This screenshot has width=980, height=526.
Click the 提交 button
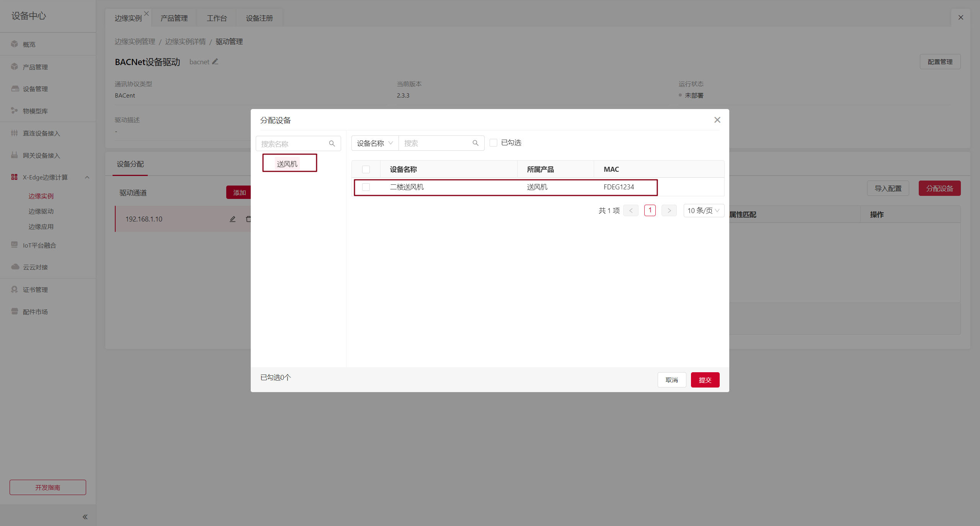tap(705, 380)
